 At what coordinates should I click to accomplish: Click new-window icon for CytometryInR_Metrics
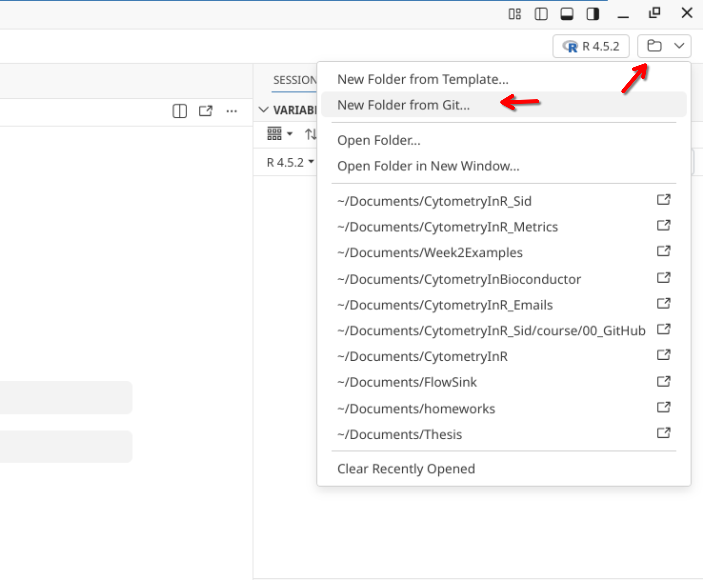pyautogui.click(x=663, y=226)
